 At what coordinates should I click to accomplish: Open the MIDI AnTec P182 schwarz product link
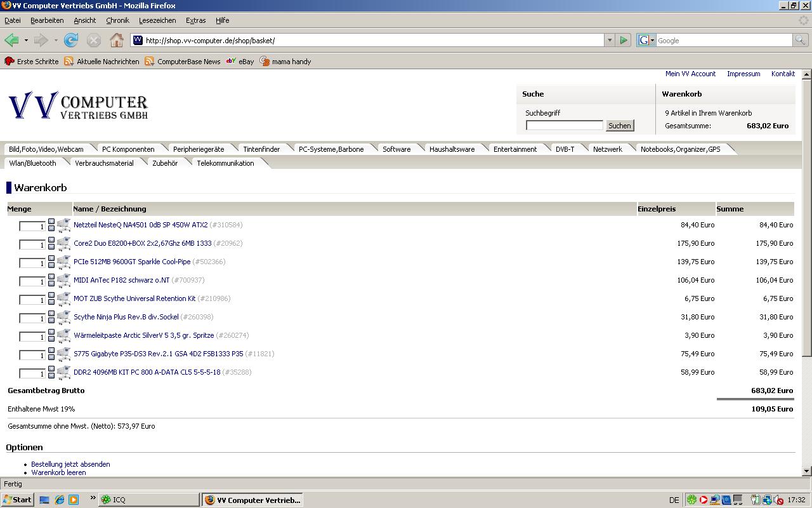[122, 280]
